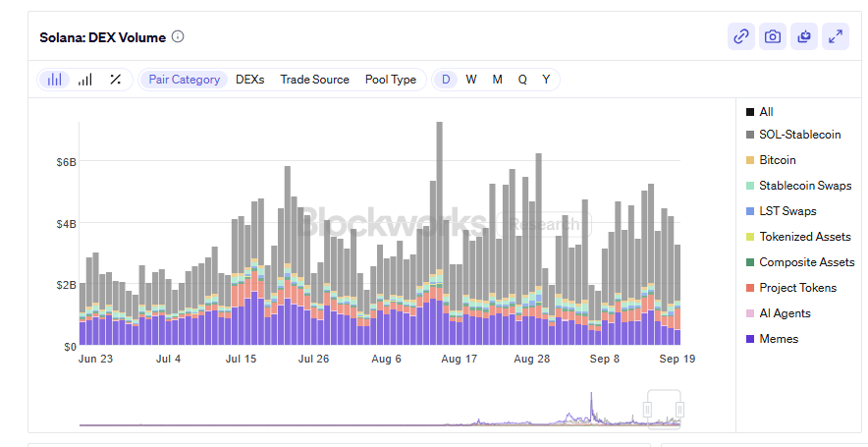Click the $2B axis label
Image resolution: width=868 pixels, height=447 pixels.
coord(65,285)
